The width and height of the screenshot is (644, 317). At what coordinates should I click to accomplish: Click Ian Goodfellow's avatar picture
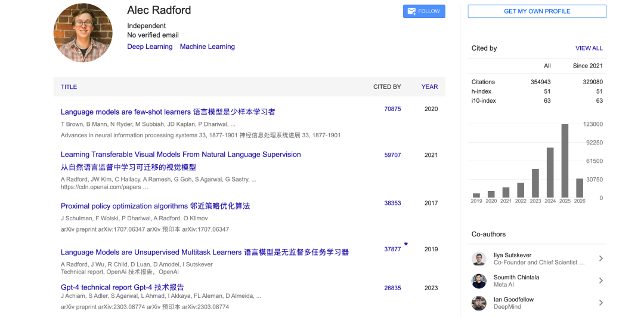(x=479, y=303)
